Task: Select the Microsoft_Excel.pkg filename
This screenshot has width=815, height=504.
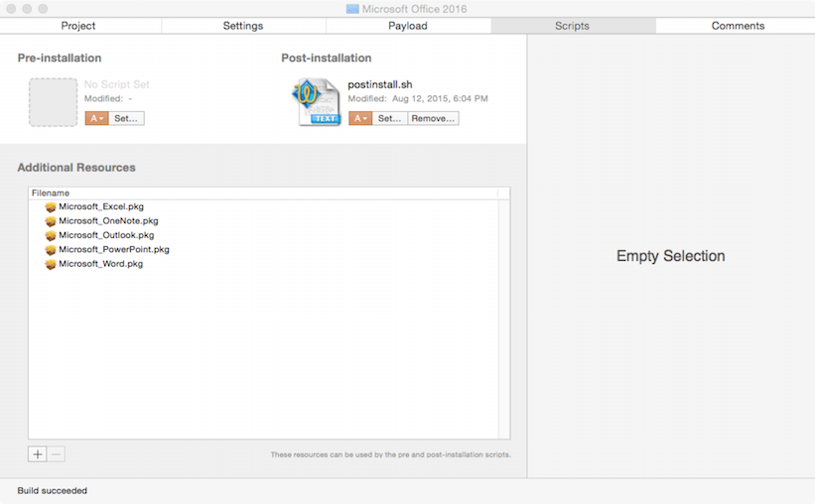Action: pyautogui.click(x=101, y=206)
